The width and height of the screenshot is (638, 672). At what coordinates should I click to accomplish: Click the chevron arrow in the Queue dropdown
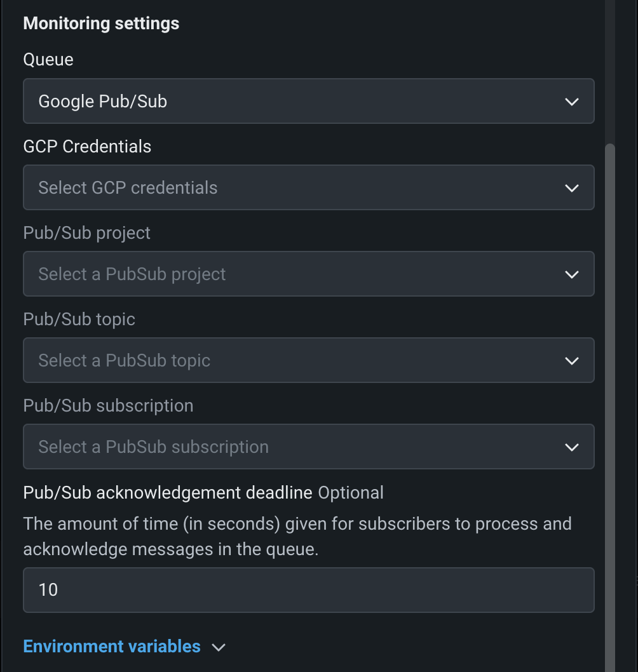(571, 102)
